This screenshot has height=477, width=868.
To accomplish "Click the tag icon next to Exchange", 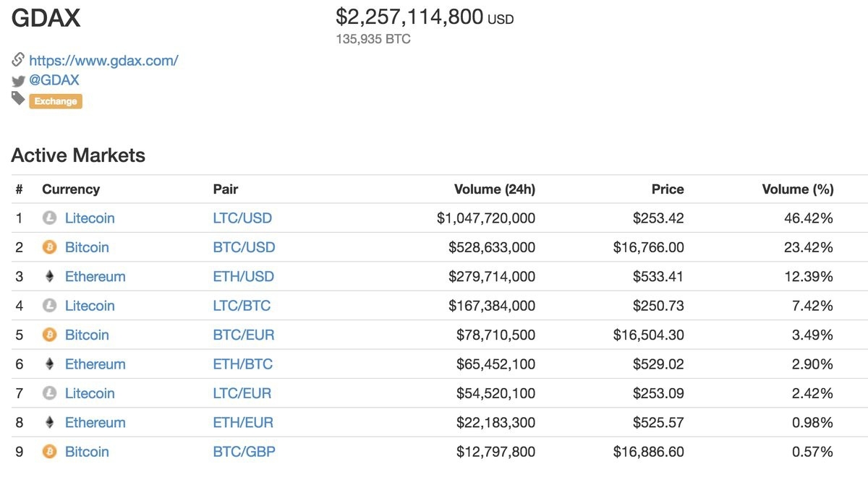I will [18, 99].
